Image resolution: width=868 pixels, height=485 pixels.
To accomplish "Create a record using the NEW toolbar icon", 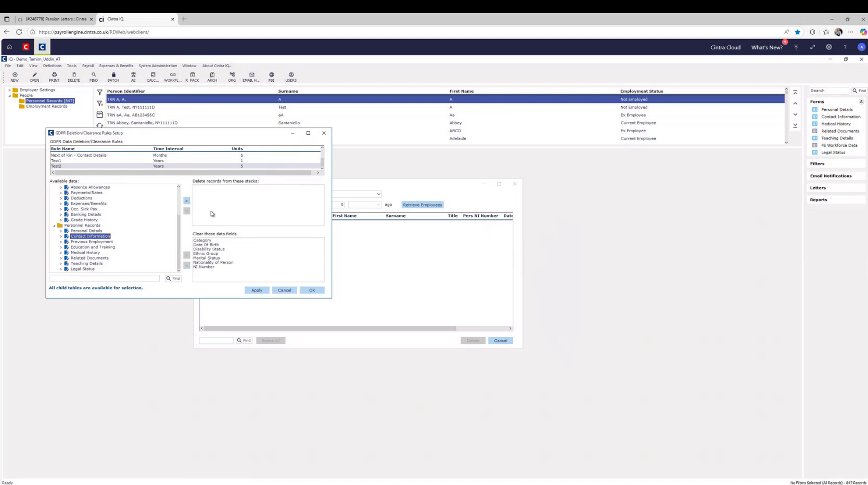I will click(15, 77).
